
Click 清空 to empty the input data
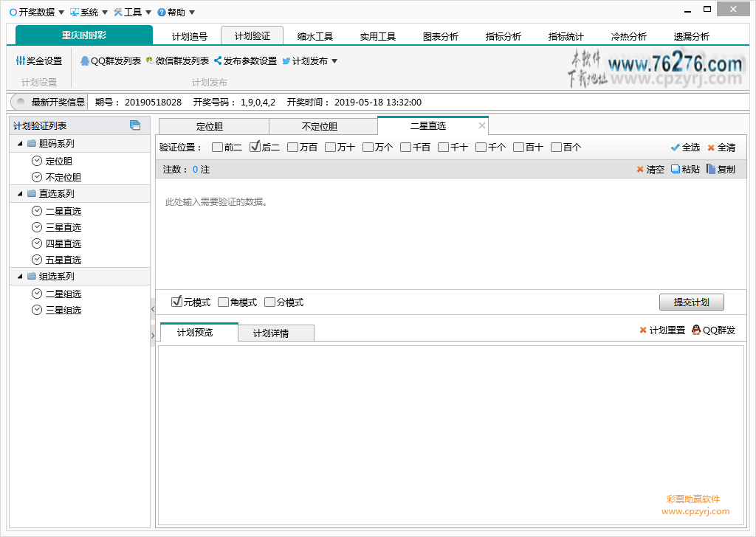[x=650, y=170]
